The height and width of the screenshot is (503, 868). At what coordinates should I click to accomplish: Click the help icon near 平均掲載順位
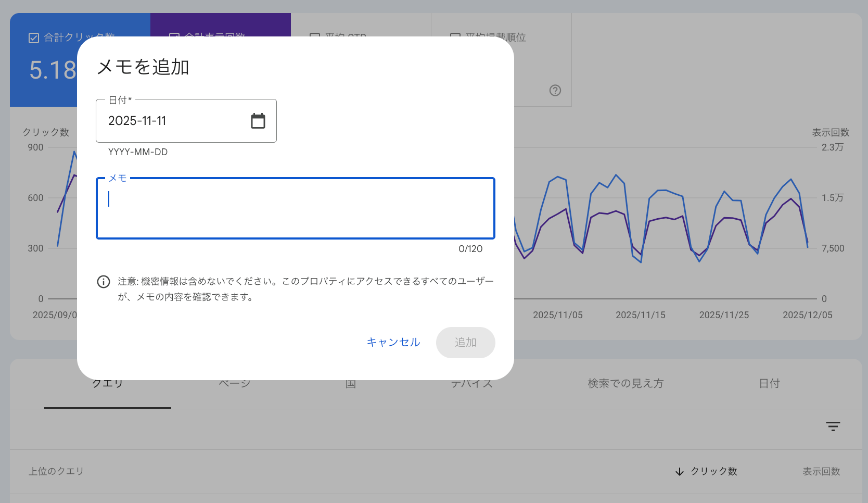coord(555,90)
